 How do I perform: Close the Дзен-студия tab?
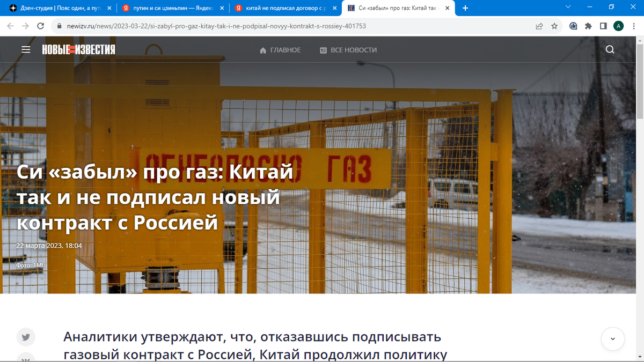[109, 8]
